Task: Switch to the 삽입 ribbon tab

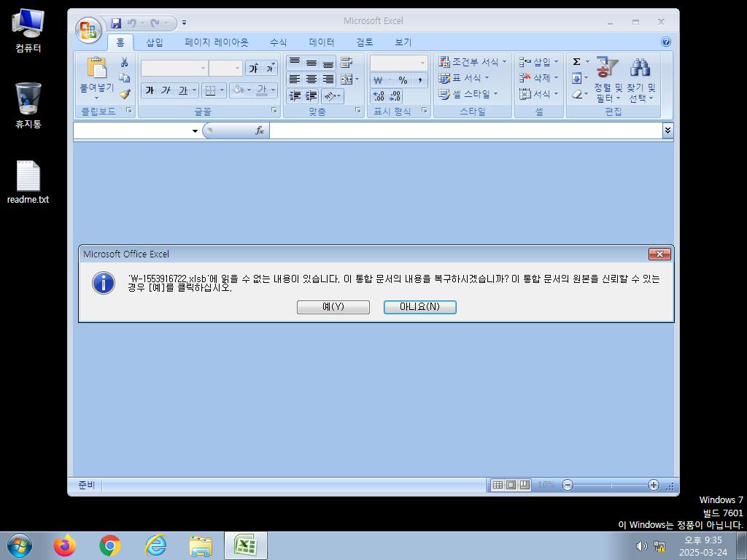Action: pos(155,42)
